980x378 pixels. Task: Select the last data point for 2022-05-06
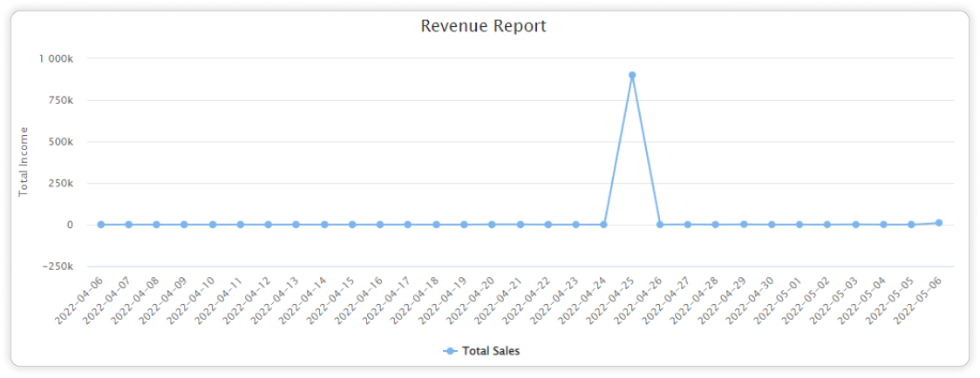coord(939,223)
